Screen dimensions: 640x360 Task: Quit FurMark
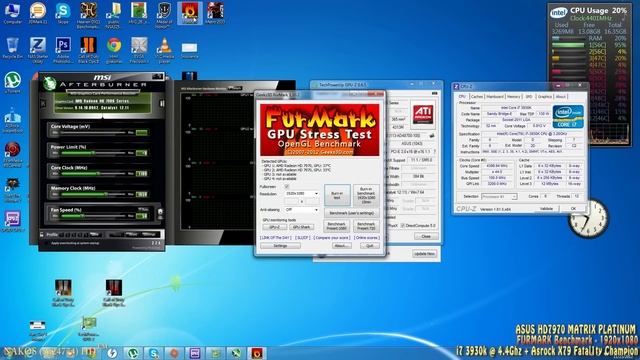click(x=369, y=246)
